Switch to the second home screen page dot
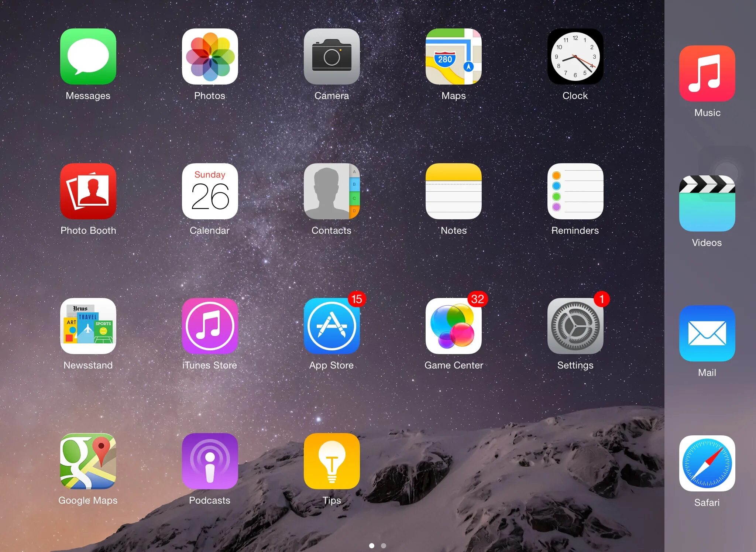 click(384, 545)
